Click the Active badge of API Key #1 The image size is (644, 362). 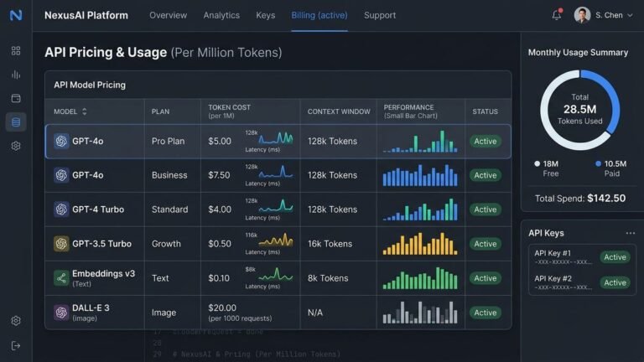615,257
